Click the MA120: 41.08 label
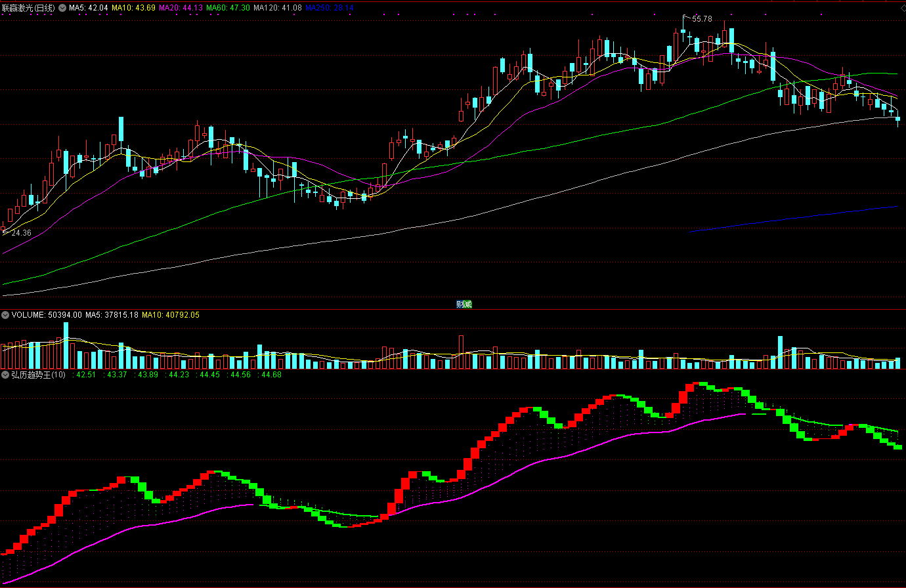Viewport: 906px width, 588px height. click(278, 8)
